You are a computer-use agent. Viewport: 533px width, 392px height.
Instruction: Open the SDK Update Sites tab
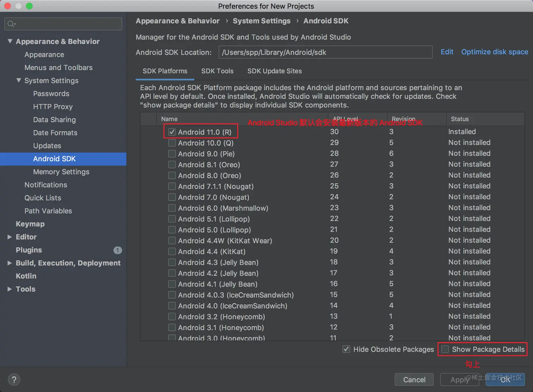coord(274,71)
